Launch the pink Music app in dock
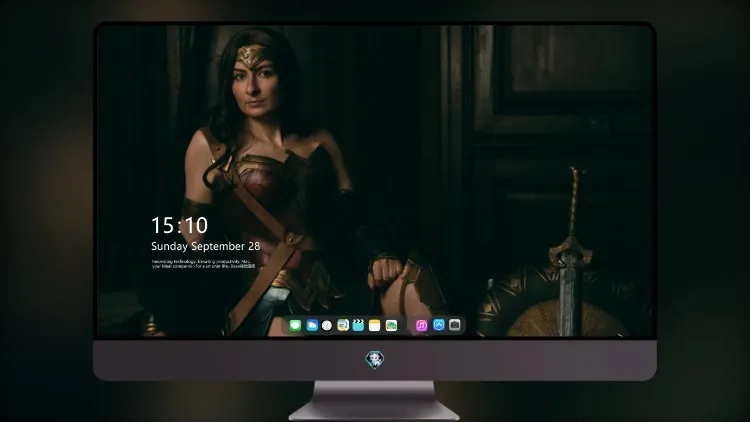The width and height of the screenshot is (750, 422). click(x=421, y=325)
